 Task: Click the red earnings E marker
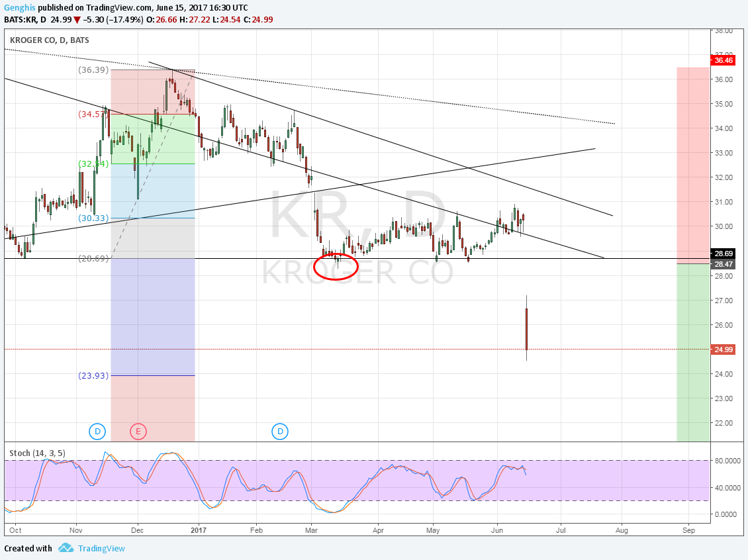point(138,432)
